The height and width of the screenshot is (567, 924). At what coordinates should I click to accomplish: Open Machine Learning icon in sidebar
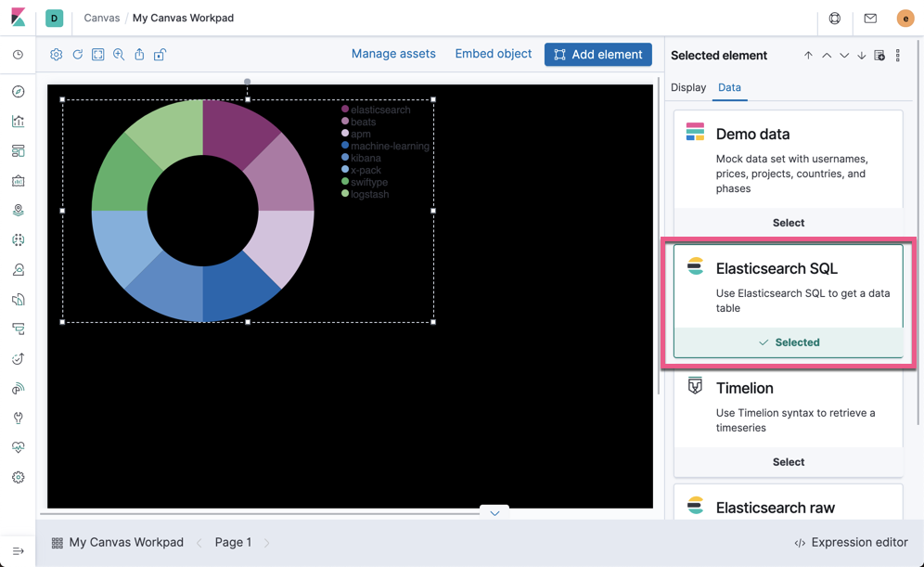pos(19,239)
